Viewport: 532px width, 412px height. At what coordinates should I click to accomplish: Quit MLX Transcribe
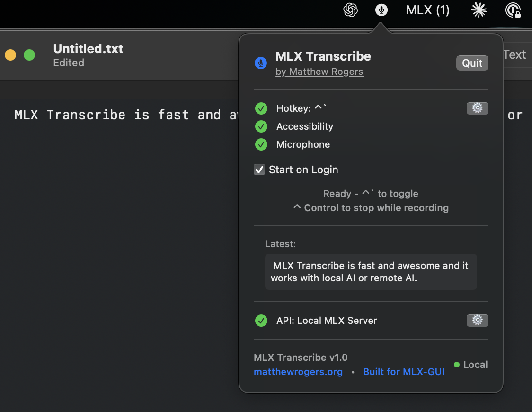(x=472, y=63)
